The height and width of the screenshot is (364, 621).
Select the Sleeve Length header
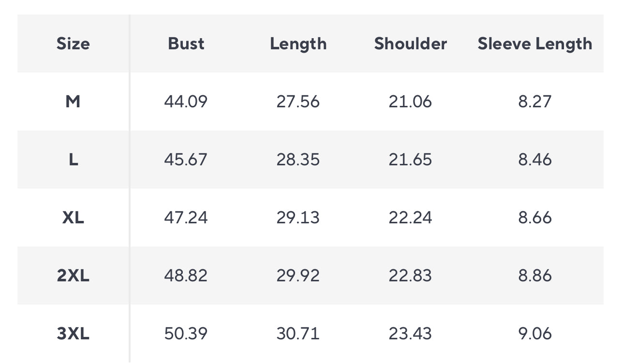[535, 44]
